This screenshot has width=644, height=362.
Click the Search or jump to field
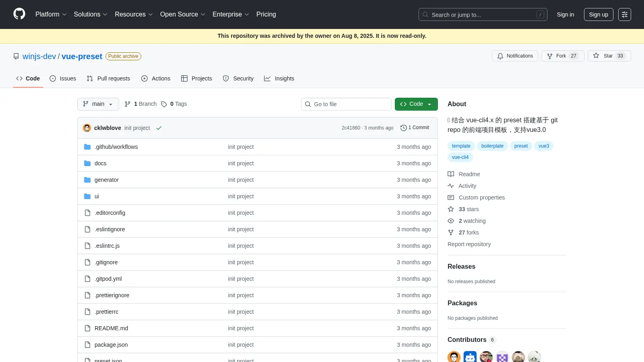click(x=483, y=14)
